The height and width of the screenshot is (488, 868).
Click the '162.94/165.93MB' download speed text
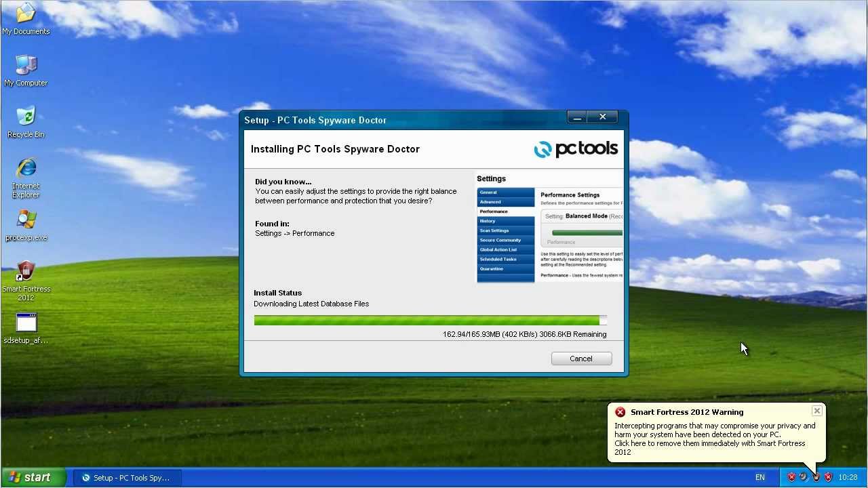tap(524, 334)
